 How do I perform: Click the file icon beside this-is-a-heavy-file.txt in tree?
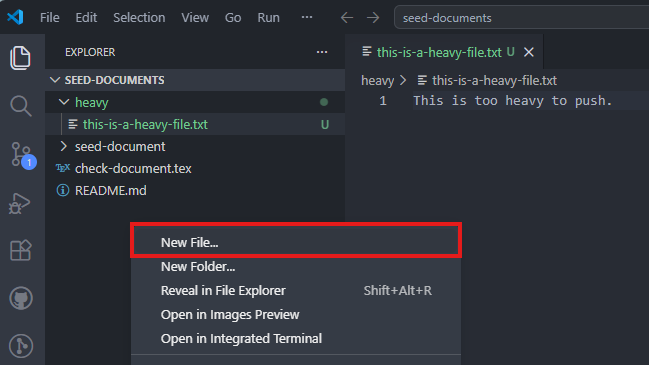[x=73, y=124]
